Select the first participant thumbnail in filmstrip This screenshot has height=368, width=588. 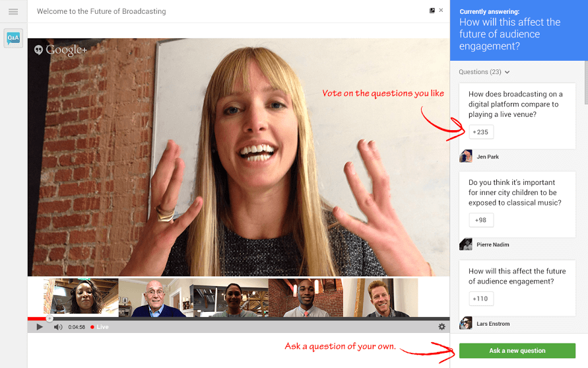tap(81, 297)
